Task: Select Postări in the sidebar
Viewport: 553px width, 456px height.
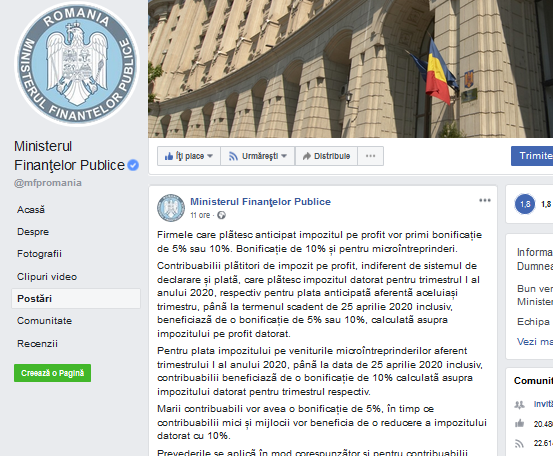Action: point(76,298)
